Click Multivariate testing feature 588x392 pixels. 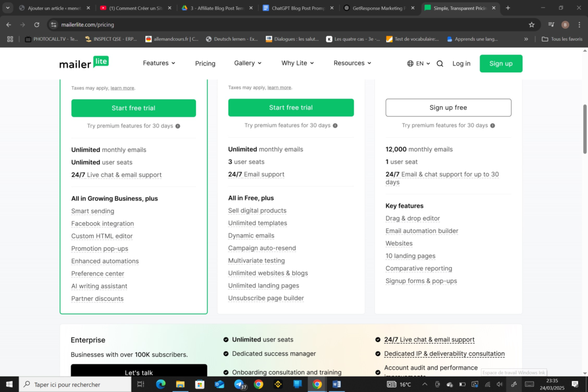[x=257, y=261]
